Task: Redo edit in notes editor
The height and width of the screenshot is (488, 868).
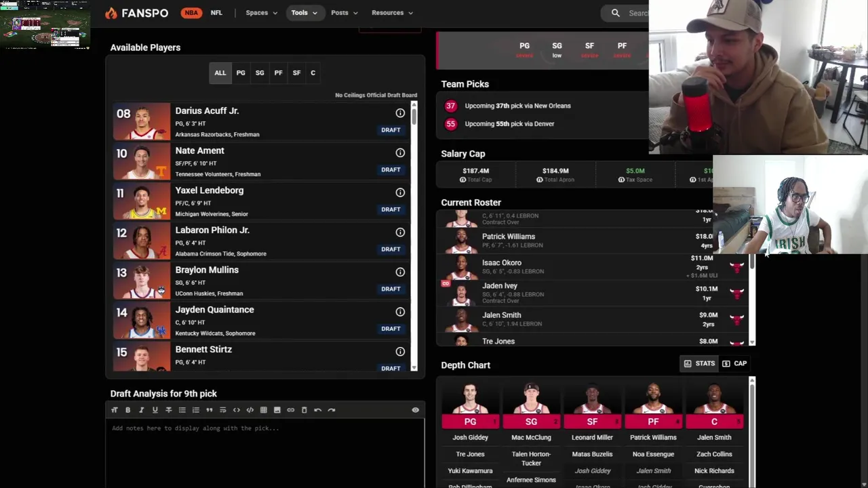Action: [x=331, y=410]
